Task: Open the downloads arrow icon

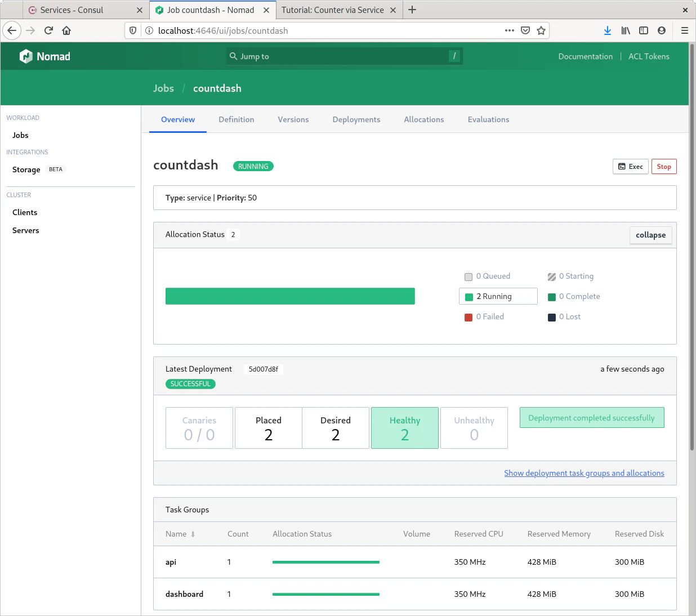Action: 608,30
